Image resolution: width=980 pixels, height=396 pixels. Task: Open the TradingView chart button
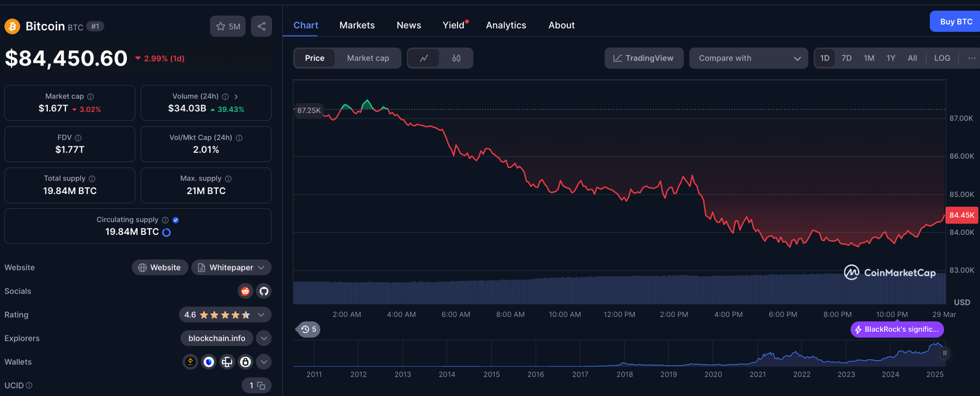(644, 58)
